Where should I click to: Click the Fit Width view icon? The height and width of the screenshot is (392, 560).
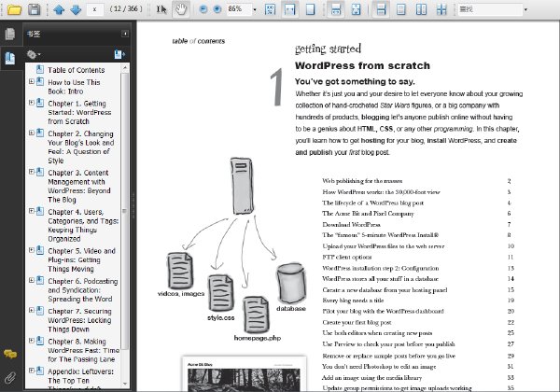289,9
